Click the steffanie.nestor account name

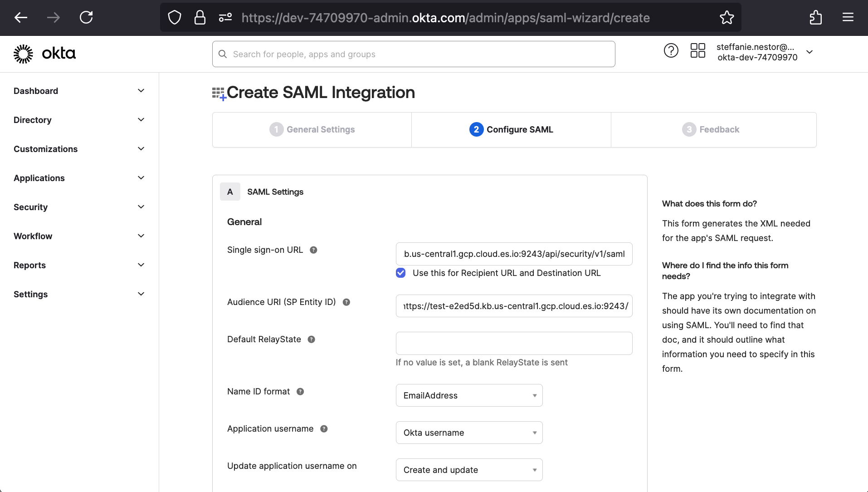click(x=756, y=47)
